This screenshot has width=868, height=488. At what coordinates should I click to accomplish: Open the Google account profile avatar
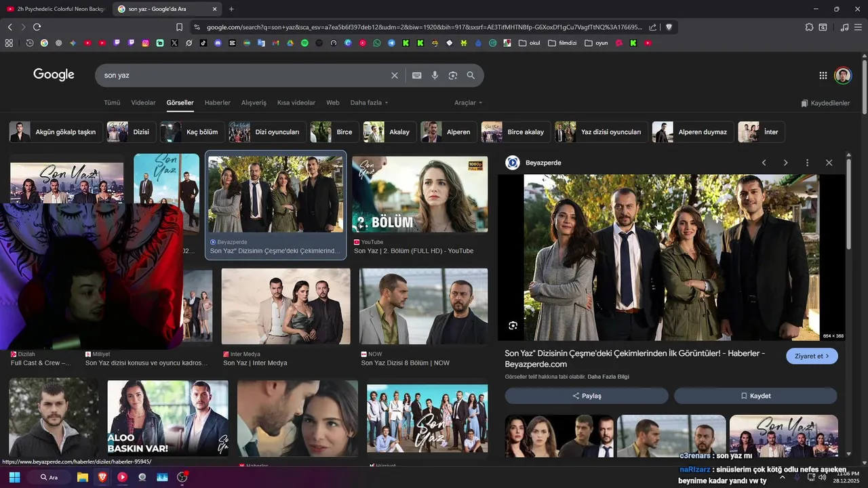tap(843, 75)
